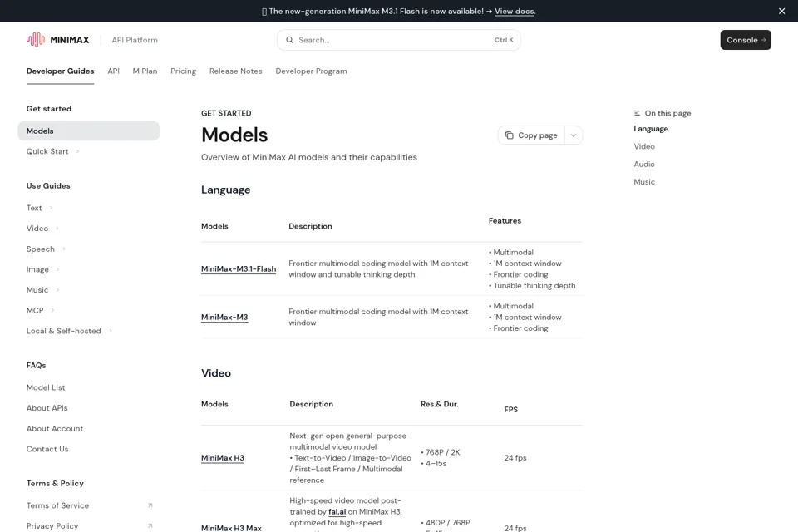The image size is (798, 532).
Task: Open the M Plan tab
Action: 145,71
